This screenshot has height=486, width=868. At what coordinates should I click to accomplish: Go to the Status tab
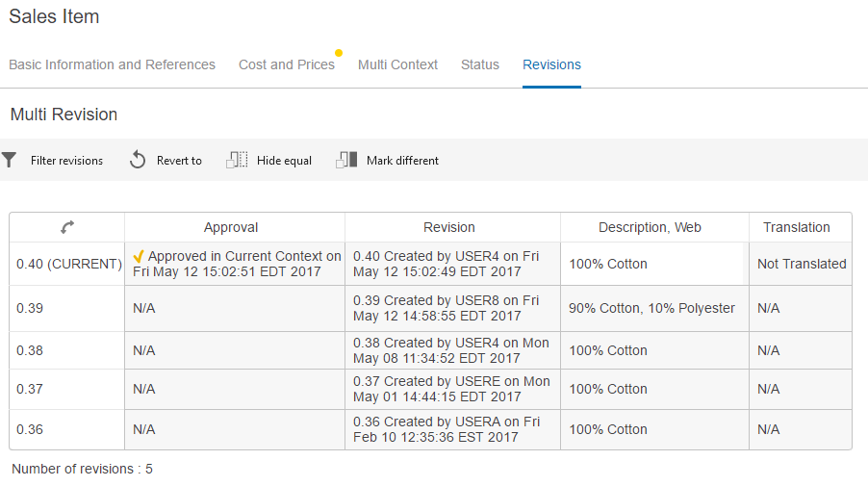pyautogui.click(x=480, y=64)
